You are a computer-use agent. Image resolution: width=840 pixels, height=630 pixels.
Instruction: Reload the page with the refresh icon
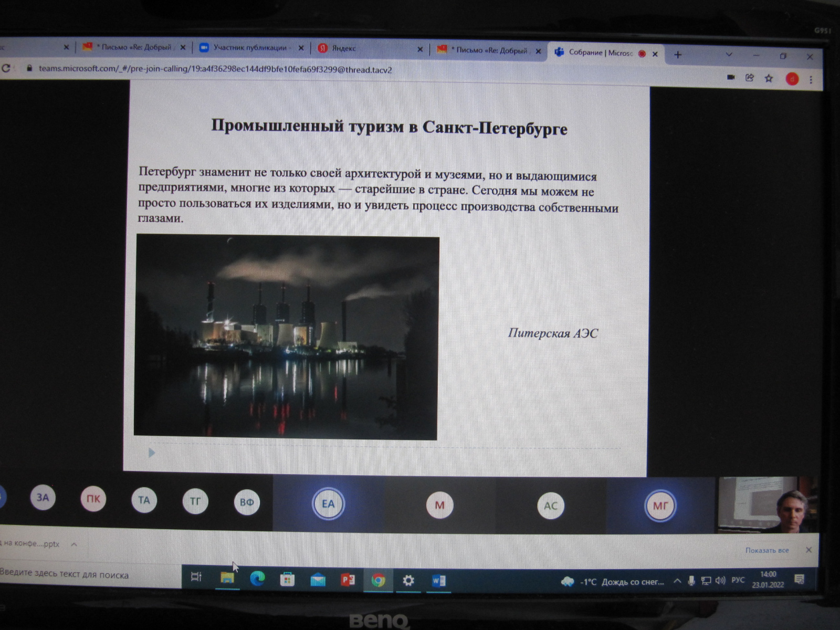(x=6, y=68)
